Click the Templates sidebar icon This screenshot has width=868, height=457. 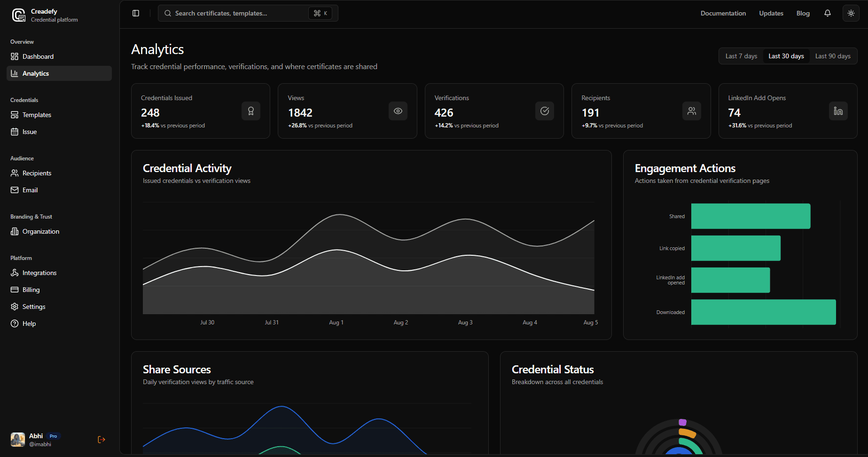tap(15, 115)
